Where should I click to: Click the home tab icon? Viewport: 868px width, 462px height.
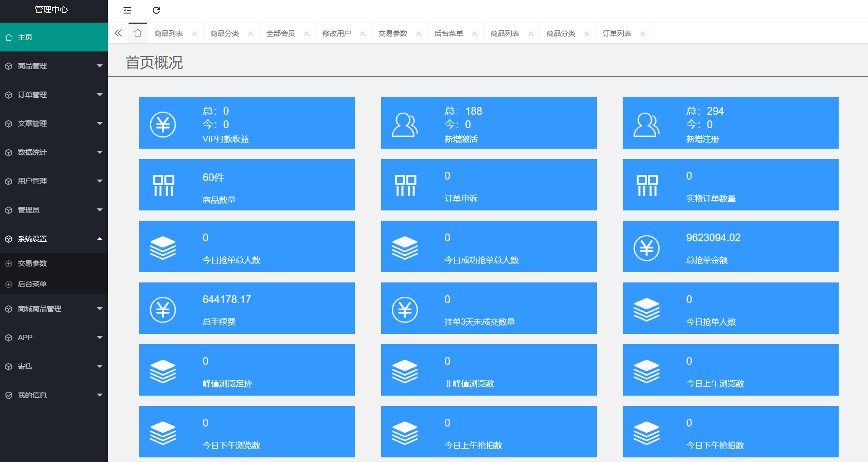click(x=138, y=33)
